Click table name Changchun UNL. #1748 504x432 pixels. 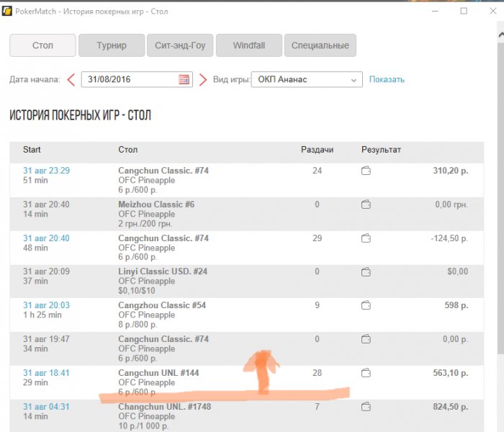tap(165, 407)
